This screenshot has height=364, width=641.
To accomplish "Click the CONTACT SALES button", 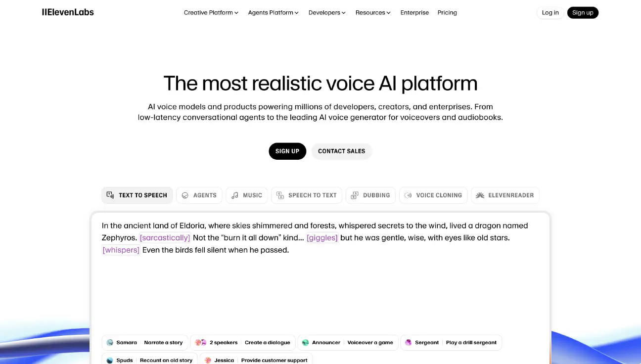I will click(x=341, y=151).
